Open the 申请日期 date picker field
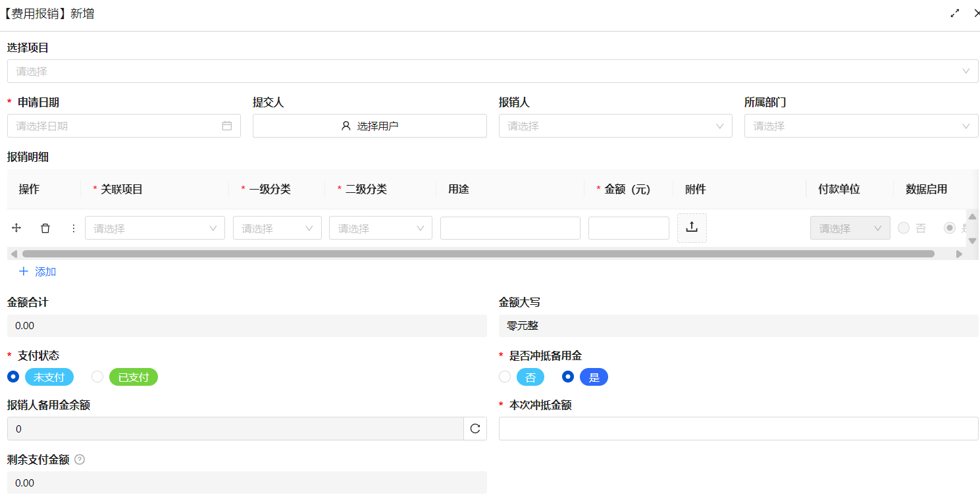 (124, 126)
